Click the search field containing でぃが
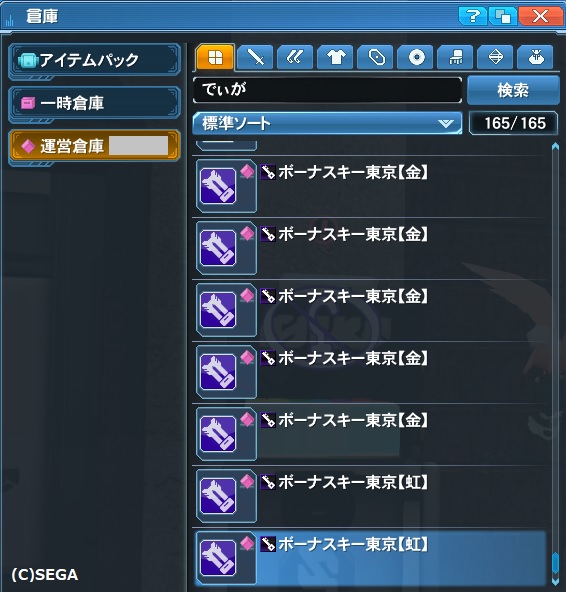Image resolution: width=566 pixels, height=592 pixels. click(327, 90)
